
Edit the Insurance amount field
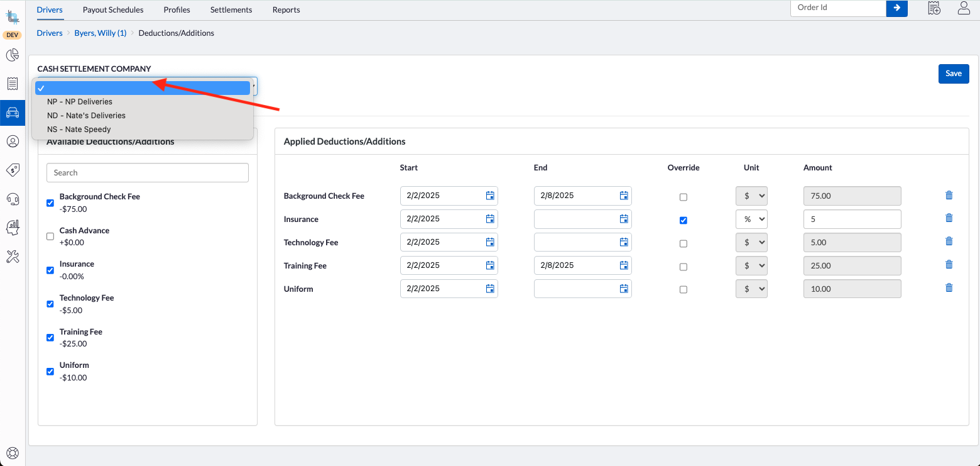point(852,219)
